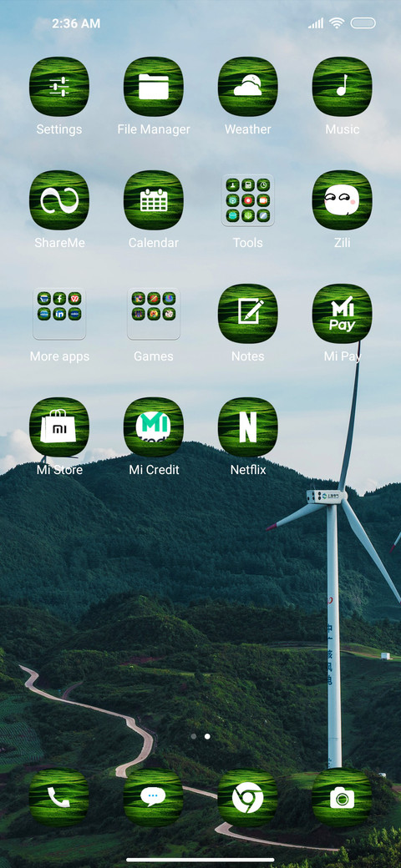Switch to the first home screen page dot
401x868 pixels.
193,736
